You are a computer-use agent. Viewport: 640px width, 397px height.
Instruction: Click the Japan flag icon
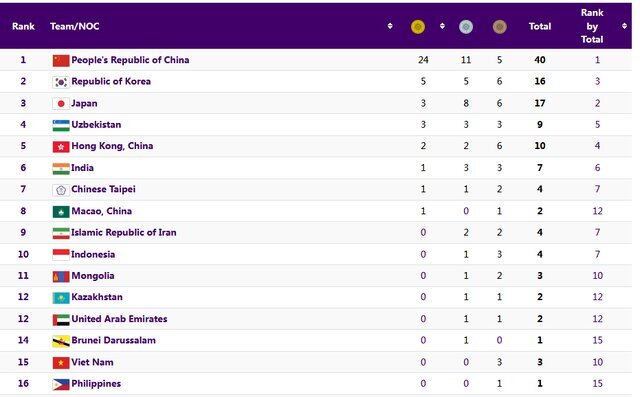click(x=61, y=104)
